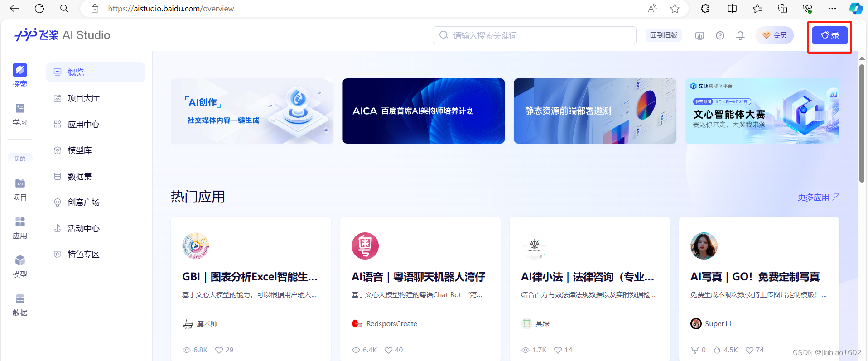Screen dimensions: 868x361
Task: Open 应用 in the left rail
Action: tap(20, 228)
